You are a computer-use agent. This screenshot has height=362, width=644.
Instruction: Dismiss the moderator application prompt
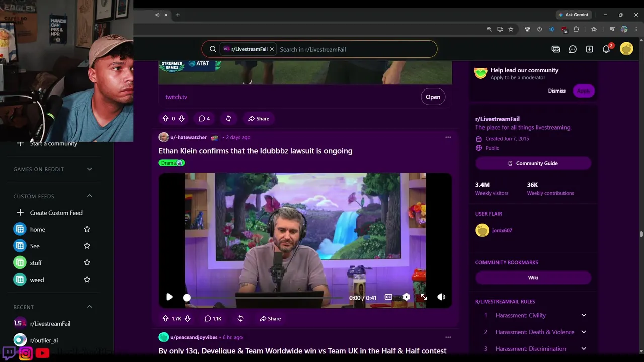coord(556,90)
